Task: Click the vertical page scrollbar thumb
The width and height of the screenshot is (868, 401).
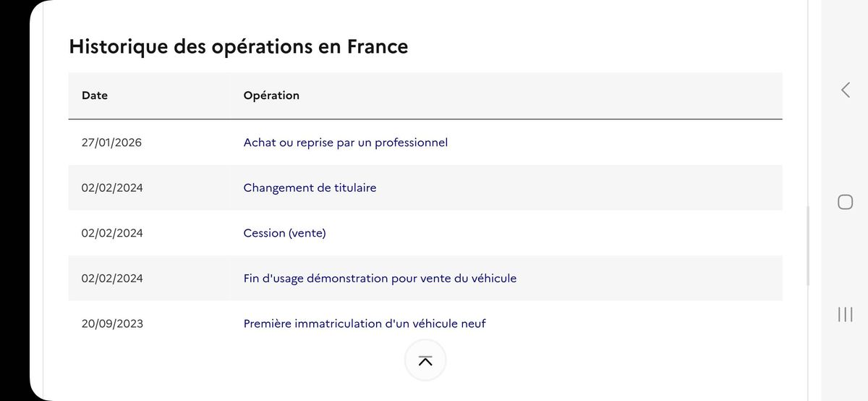Action: tap(808, 246)
